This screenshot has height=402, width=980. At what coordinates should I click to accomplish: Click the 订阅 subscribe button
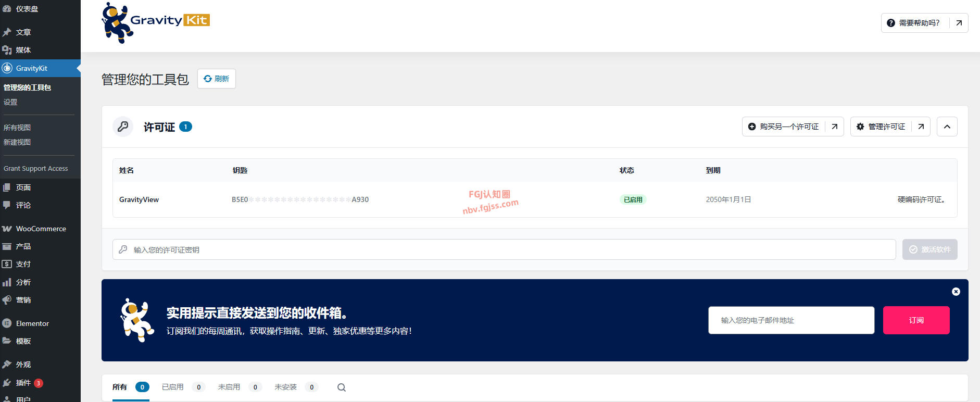(916, 320)
